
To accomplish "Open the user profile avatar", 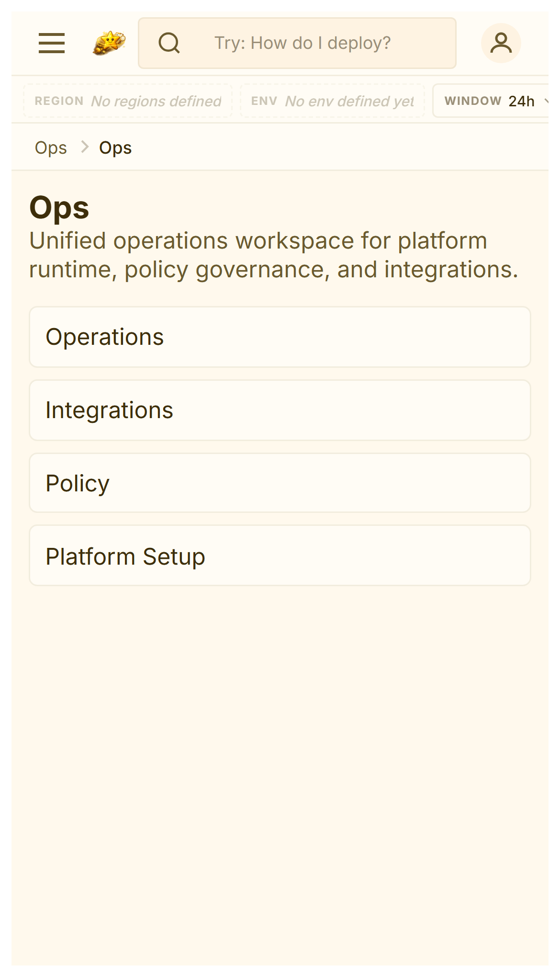I will [501, 43].
